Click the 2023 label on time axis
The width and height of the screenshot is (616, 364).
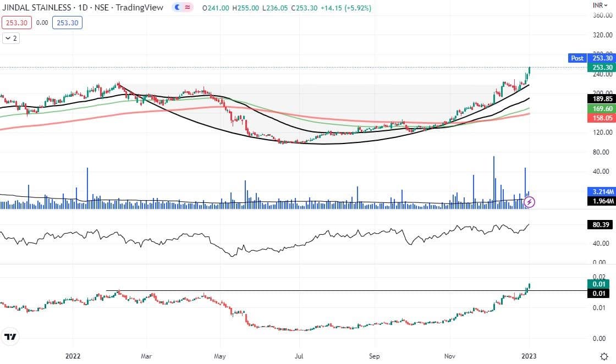click(528, 356)
